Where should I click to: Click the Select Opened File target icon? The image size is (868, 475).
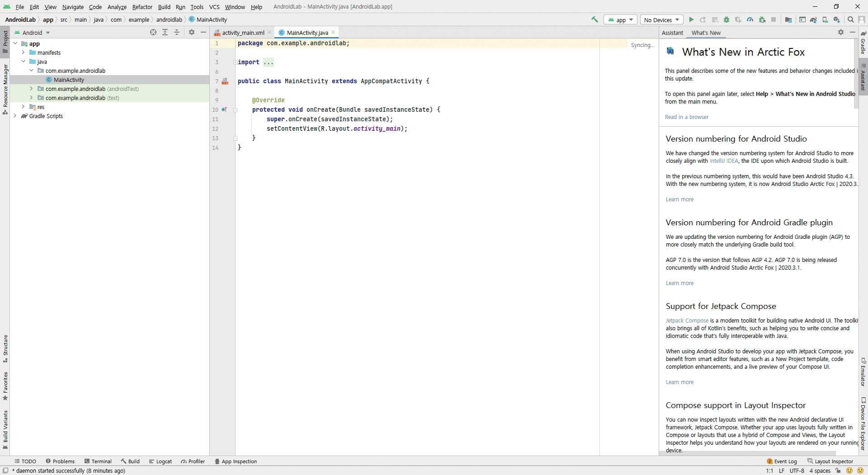point(153,32)
